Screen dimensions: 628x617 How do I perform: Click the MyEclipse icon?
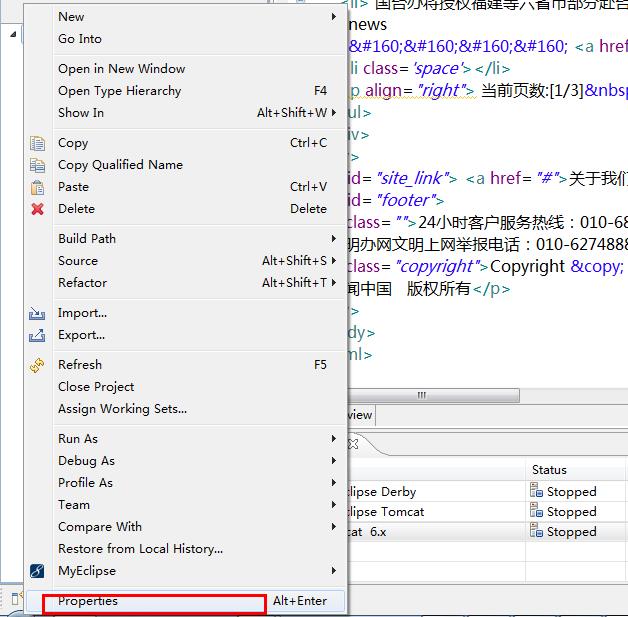point(38,571)
